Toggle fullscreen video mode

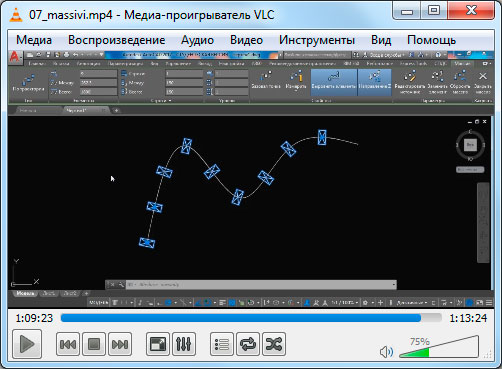click(158, 344)
